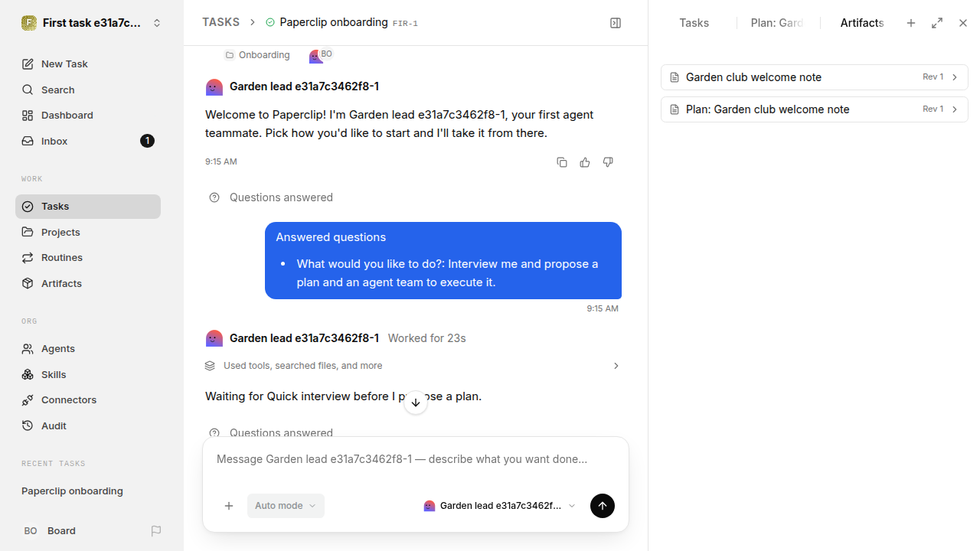Viewport: 980px width, 551px height.
Task: Click the flag icon next to Board
Action: 156,531
